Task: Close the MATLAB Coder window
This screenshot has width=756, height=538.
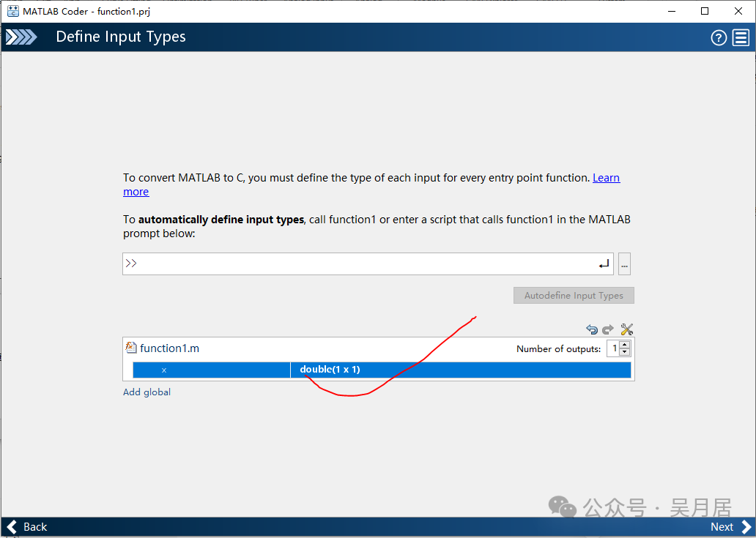Action: (x=738, y=11)
